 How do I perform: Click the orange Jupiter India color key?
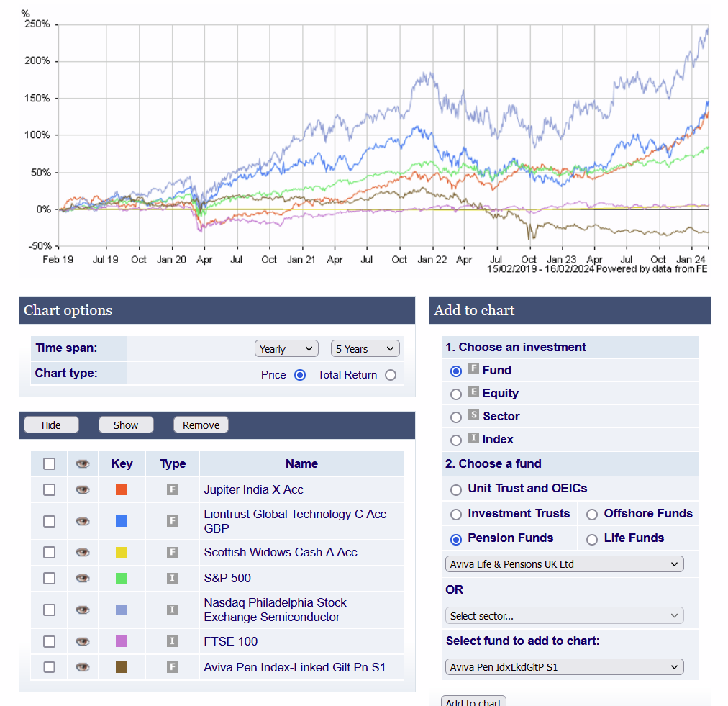[121, 489]
